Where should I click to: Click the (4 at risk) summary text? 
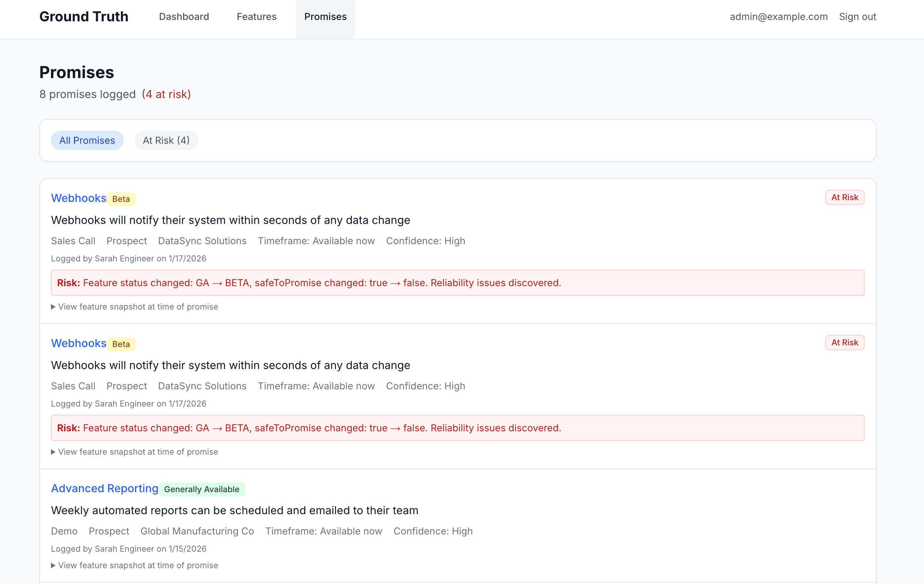point(166,94)
